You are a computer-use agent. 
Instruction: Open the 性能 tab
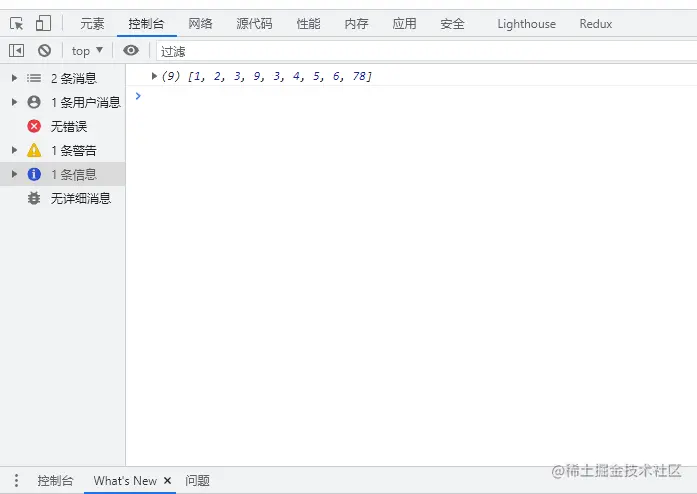(308, 24)
